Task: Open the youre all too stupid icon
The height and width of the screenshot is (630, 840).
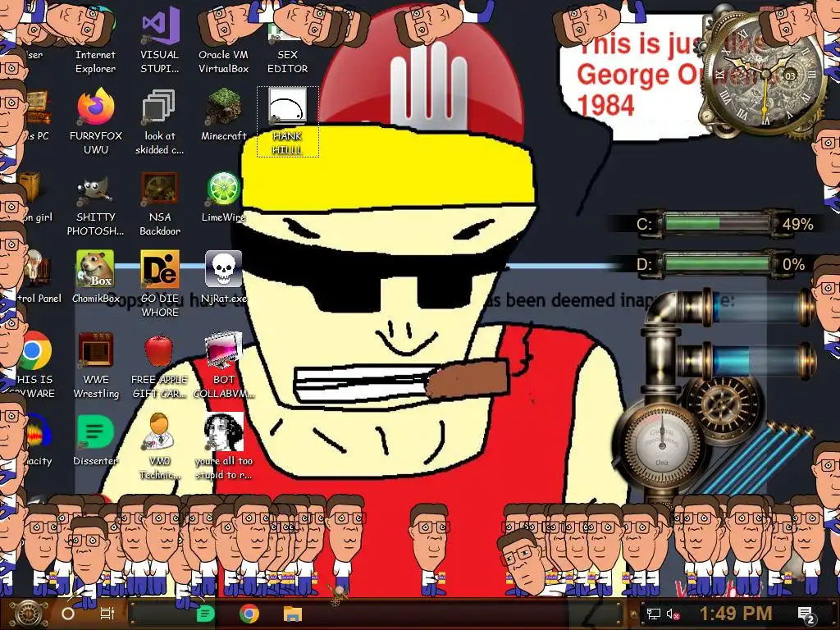Action: tap(223, 447)
